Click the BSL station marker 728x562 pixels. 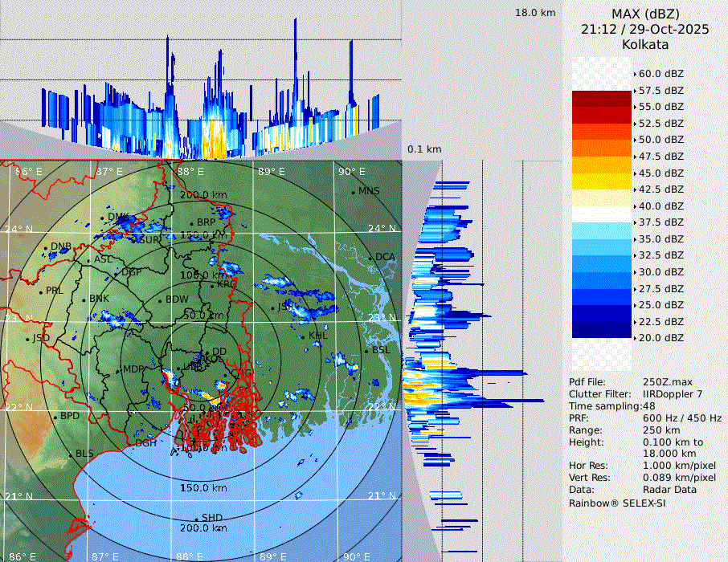pos(367,351)
